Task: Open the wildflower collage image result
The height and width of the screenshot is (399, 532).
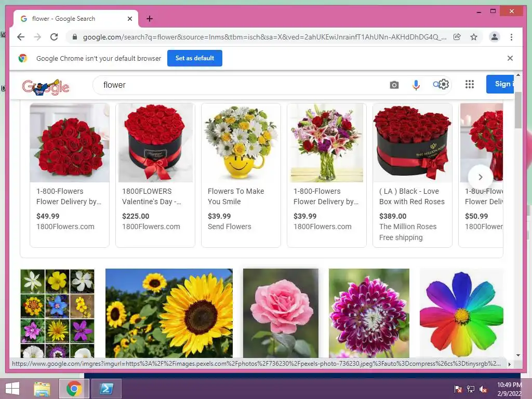Action: (x=57, y=313)
